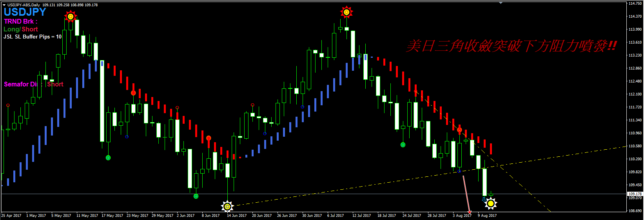Select green circle marker near 24 Jul 2017
Viewport: 644px width, 220px height.
click(403, 145)
